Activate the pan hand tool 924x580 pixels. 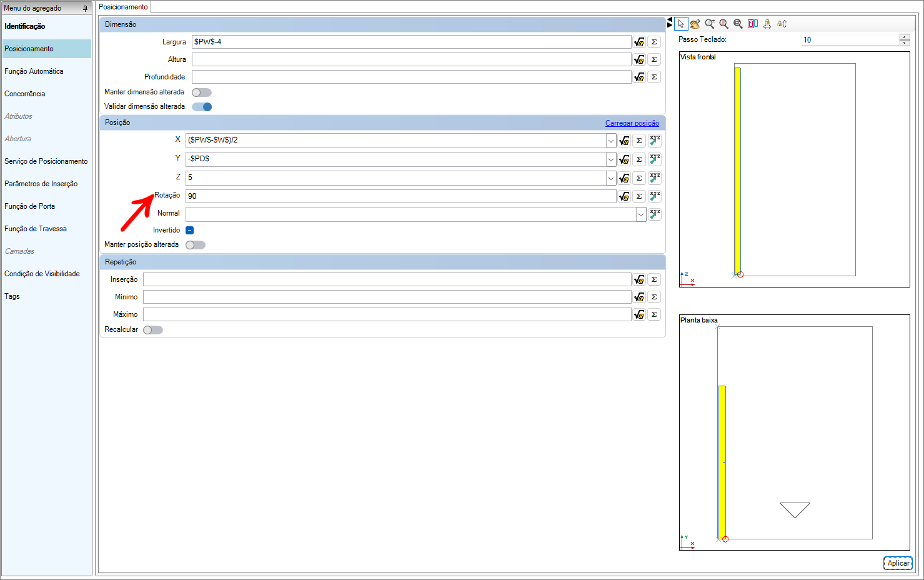[x=695, y=24]
